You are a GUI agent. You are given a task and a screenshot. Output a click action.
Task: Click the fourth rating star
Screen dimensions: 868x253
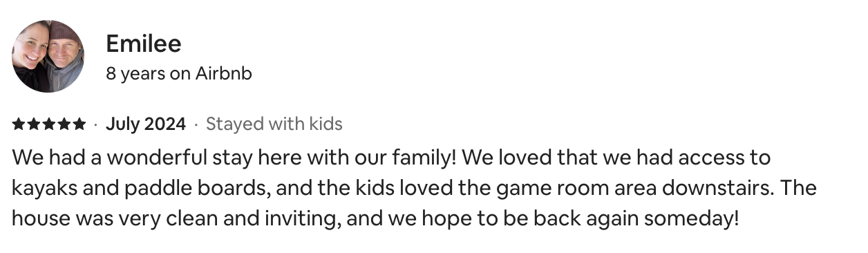point(64,124)
